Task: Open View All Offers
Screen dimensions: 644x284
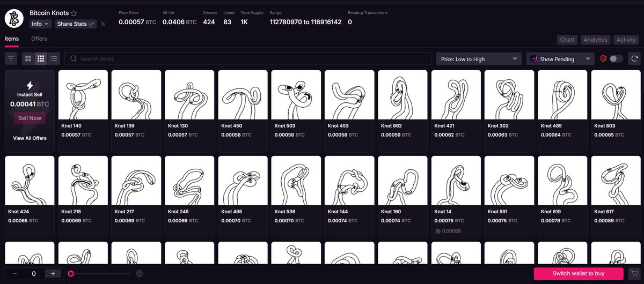Action: click(30, 138)
